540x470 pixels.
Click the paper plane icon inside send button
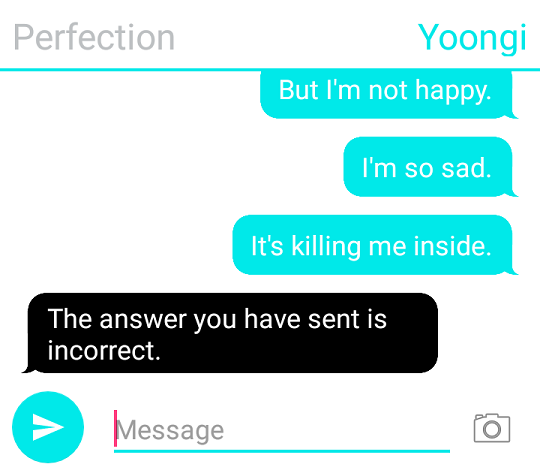point(48,427)
